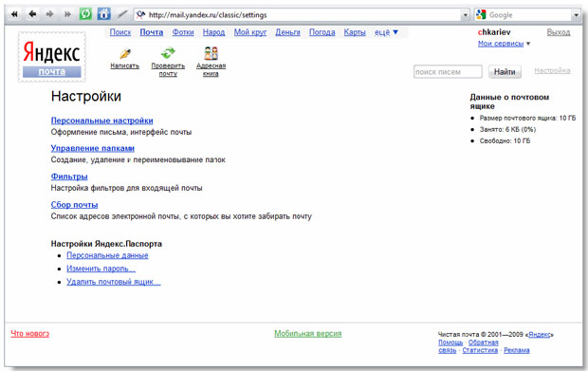The image size is (588, 371).
Task: Click the chkariev username text
Action: tap(494, 32)
